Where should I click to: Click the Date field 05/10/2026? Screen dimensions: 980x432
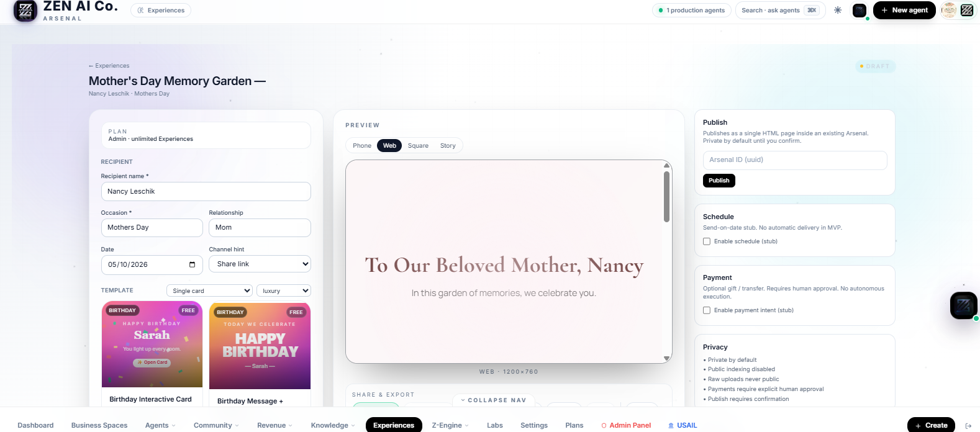pos(152,264)
